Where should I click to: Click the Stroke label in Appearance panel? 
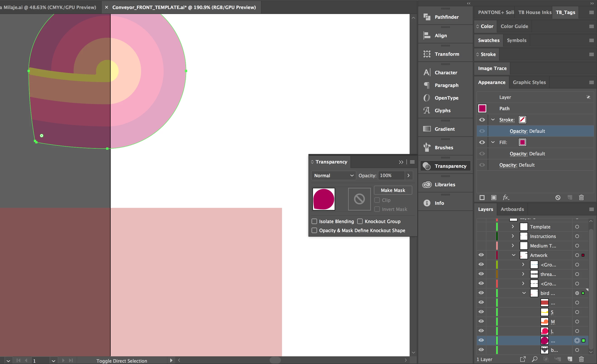coord(507,120)
